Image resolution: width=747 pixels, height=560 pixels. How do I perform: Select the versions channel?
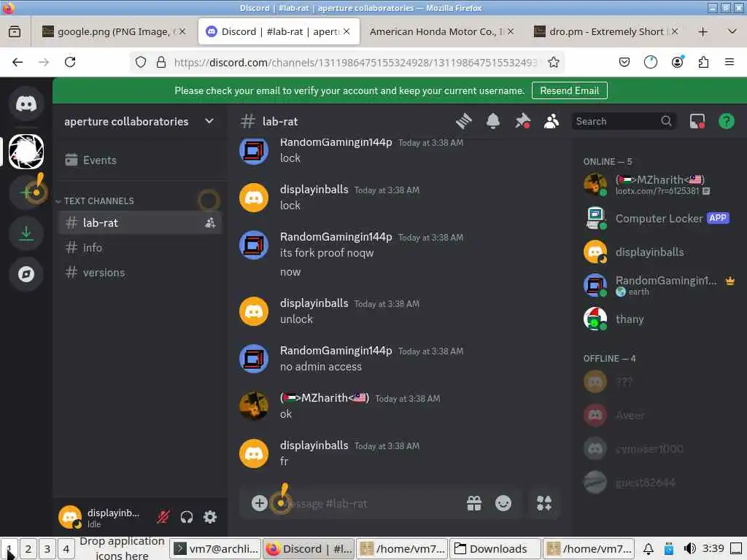pos(140,273)
